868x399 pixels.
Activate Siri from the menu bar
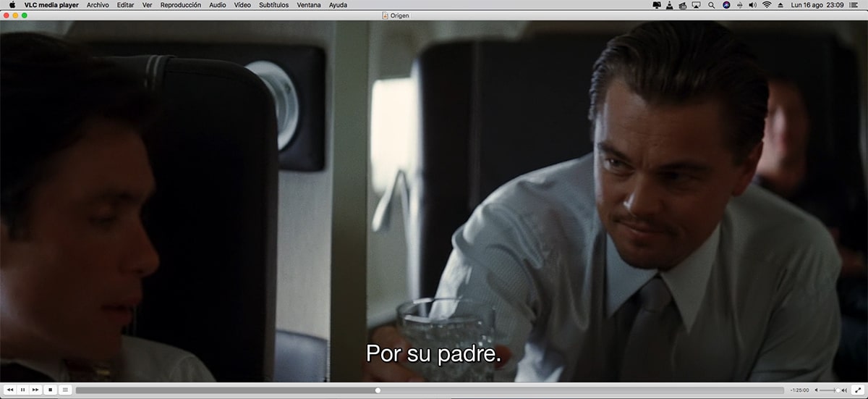point(726,4)
